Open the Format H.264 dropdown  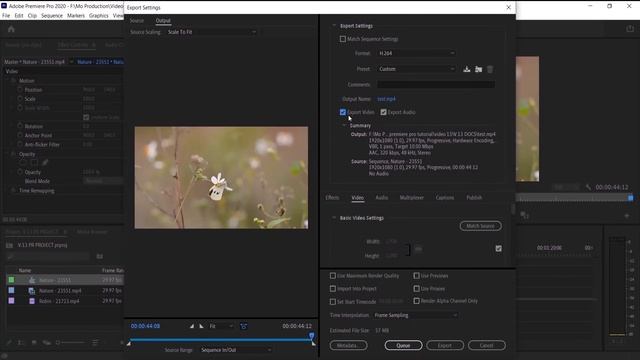coord(416,53)
